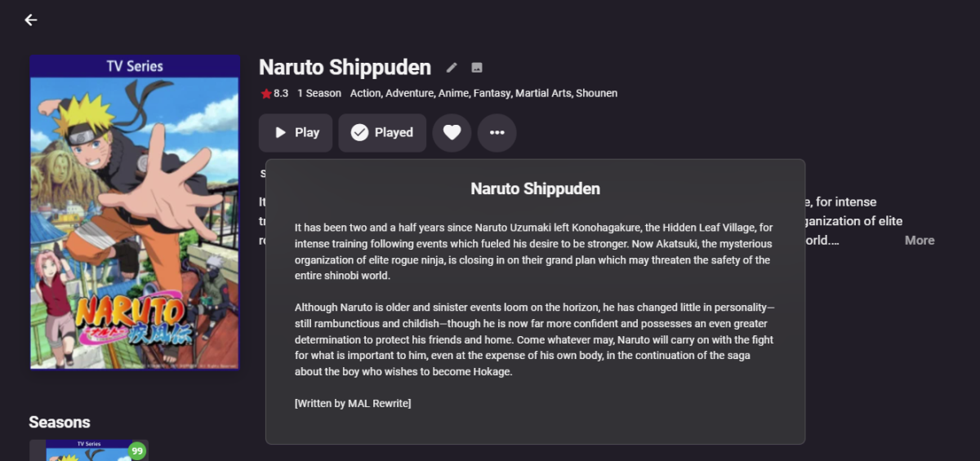The height and width of the screenshot is (461, 980).
Task: Click the popup's Naruto Shippuden heading
Action: (x=535, y=188)
